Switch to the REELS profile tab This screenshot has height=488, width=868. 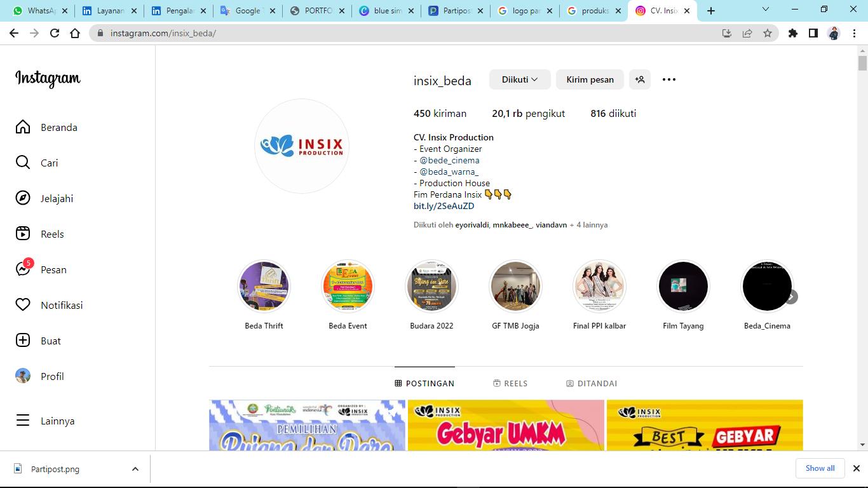[510, 383]
